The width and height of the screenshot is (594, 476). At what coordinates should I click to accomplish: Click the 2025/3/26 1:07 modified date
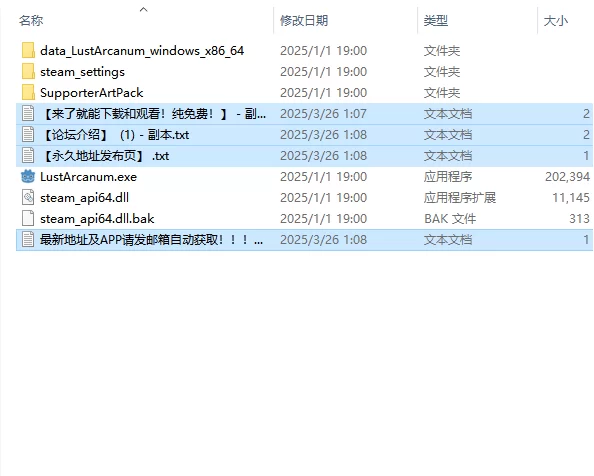323,114
